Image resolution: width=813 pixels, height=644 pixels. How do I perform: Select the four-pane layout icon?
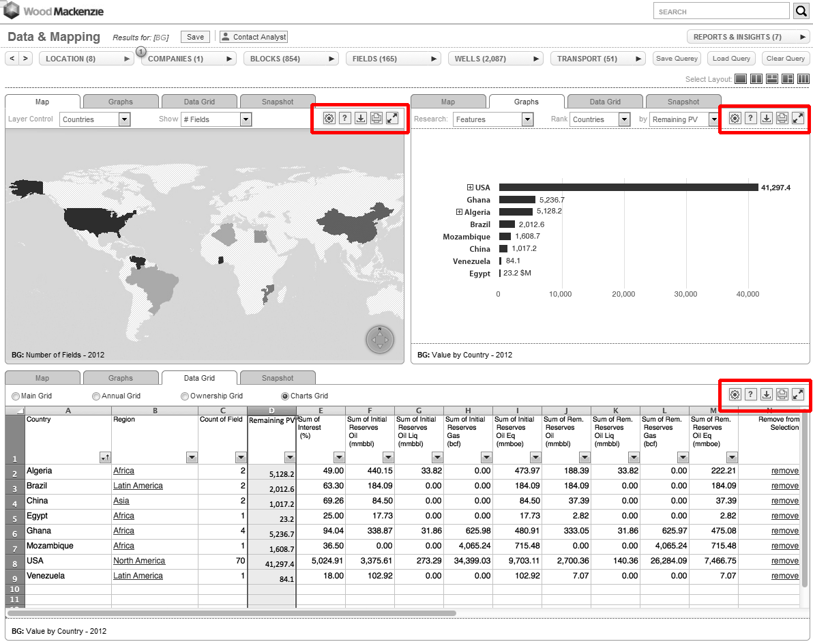click(788, 79)
